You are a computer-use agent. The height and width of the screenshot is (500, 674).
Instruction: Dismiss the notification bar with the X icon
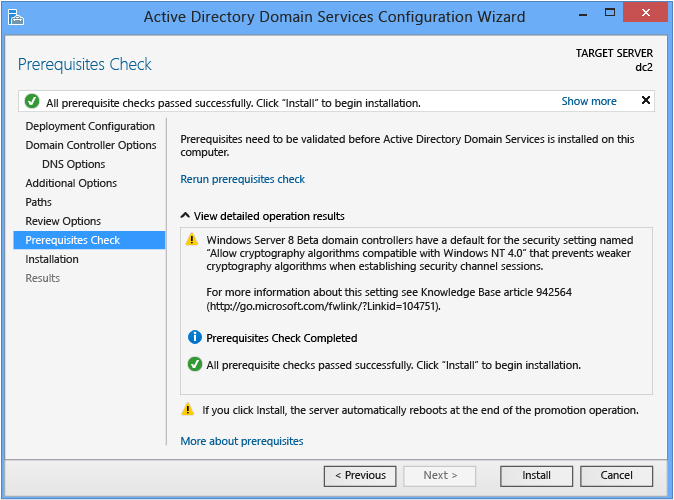tap(646, 100)
